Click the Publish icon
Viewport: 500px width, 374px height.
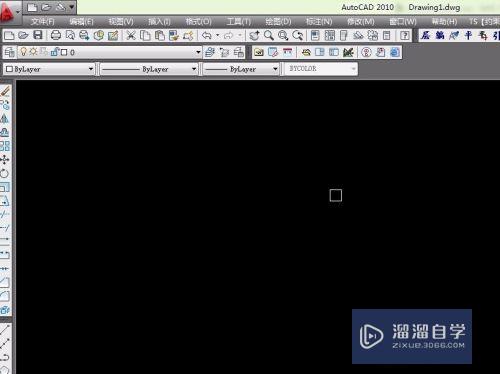84,35
